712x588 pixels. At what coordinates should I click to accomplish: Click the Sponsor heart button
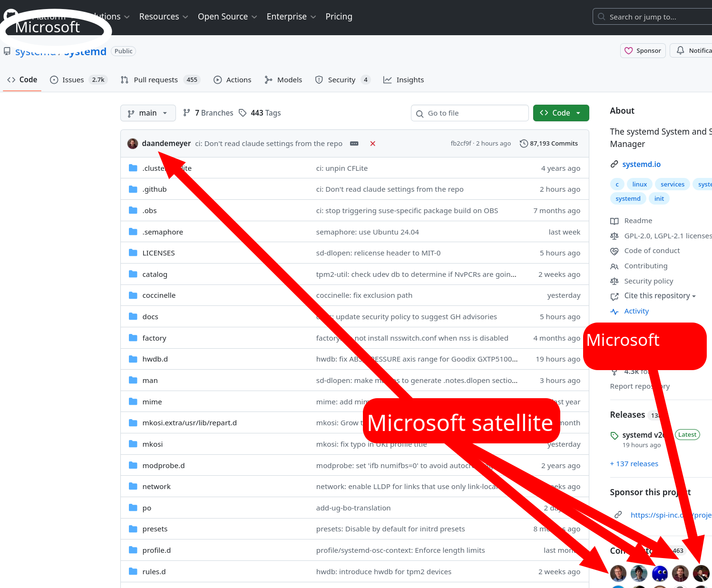(x=643, y=50)
